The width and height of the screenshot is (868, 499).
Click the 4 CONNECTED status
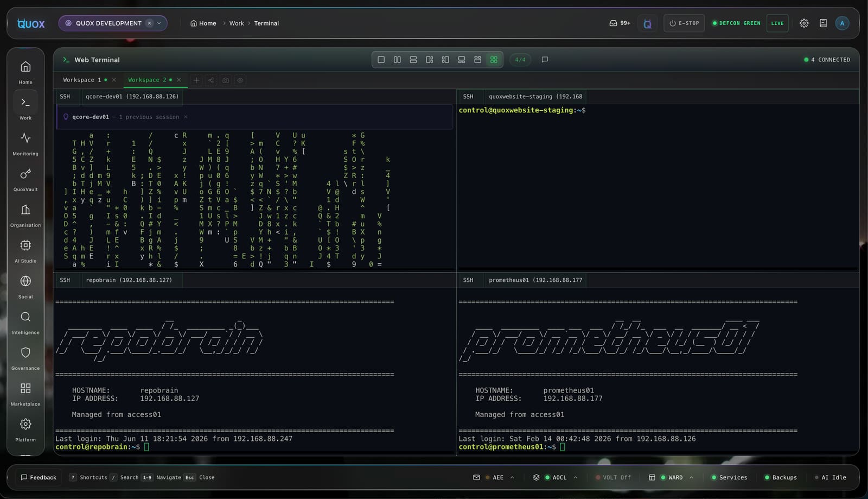tap(827, 60)
